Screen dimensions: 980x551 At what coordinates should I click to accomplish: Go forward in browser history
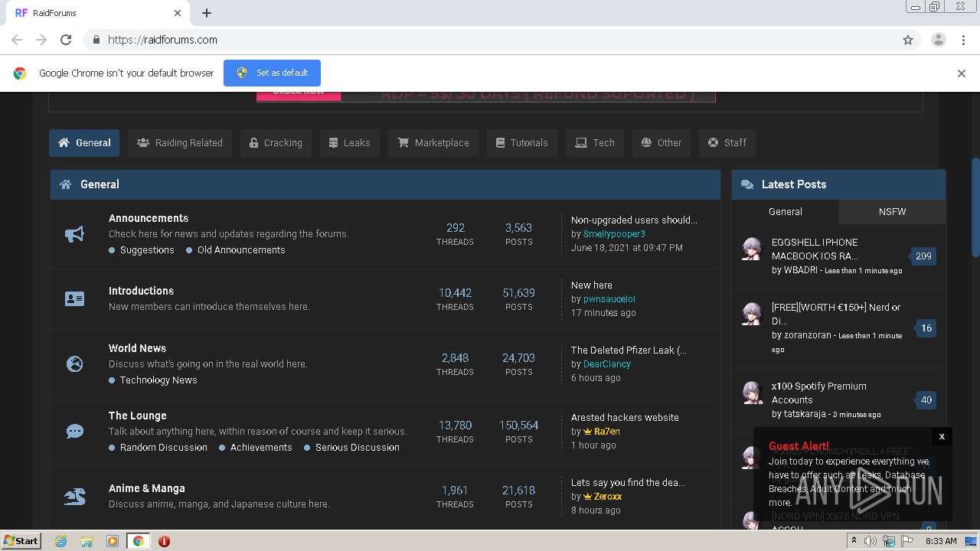tap(41, 40)
